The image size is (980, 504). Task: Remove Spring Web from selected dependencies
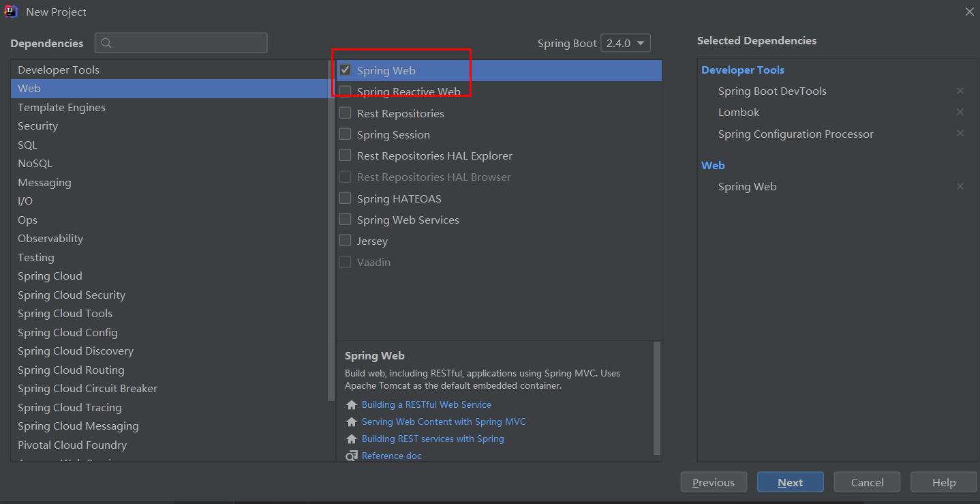pos(960,186)
